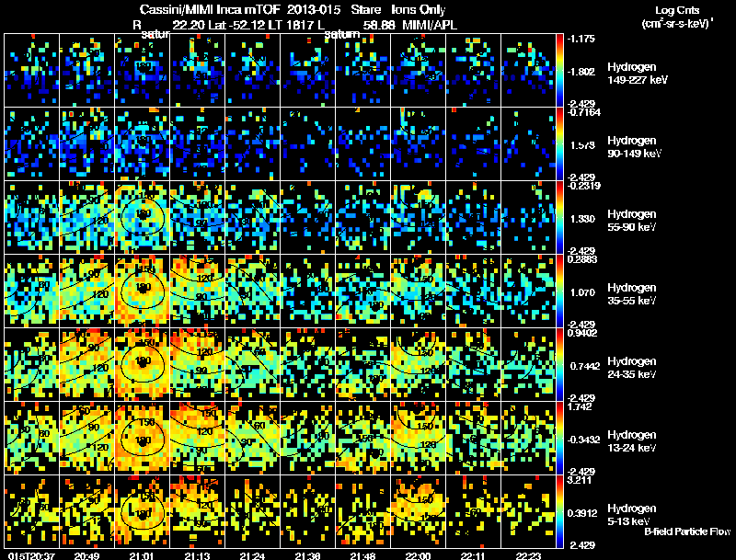Click the '22:00' time axis label
This screenshot has height=560, width=736.
coord(419,555)
